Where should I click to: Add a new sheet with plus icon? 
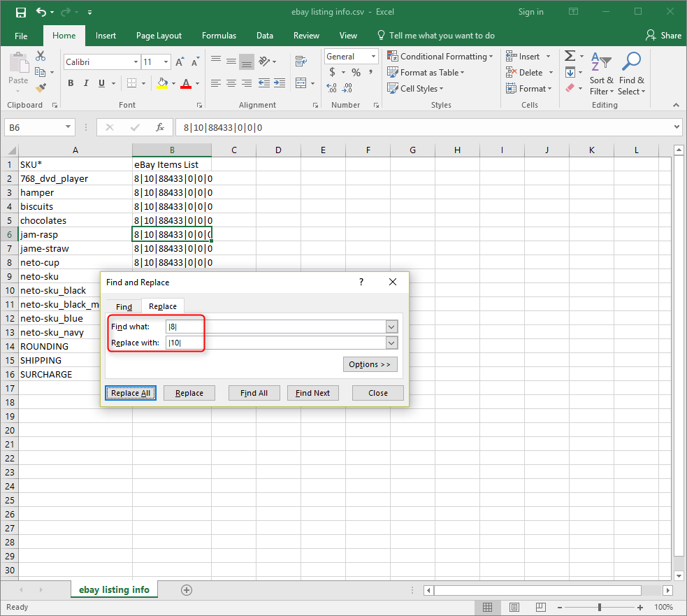tap(187, 590)
